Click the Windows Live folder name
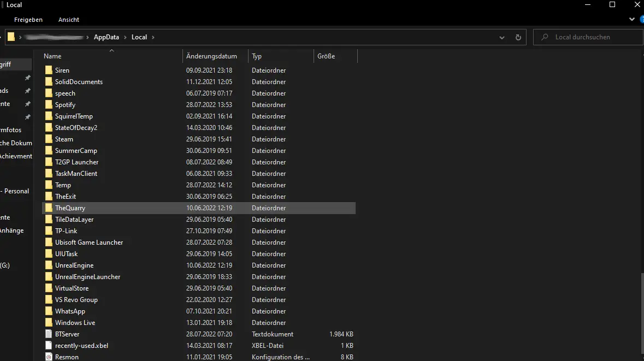Viewport: 644px width, 361px height. coord(75,323)
